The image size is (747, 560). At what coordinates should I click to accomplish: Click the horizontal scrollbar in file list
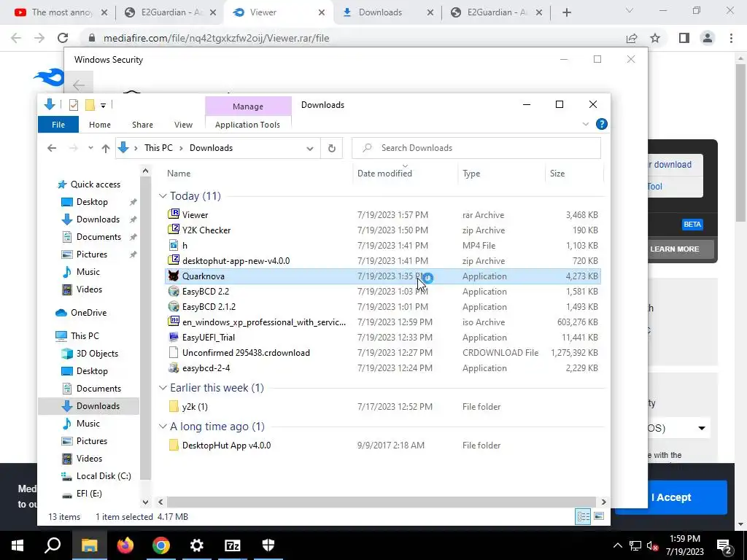point(381,502)
